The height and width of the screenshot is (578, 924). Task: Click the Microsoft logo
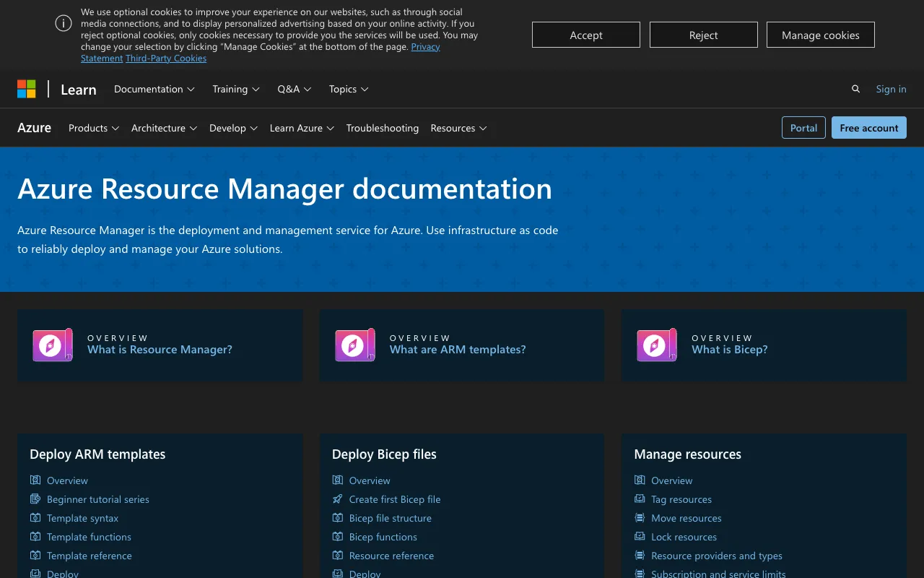coord(27,88)
